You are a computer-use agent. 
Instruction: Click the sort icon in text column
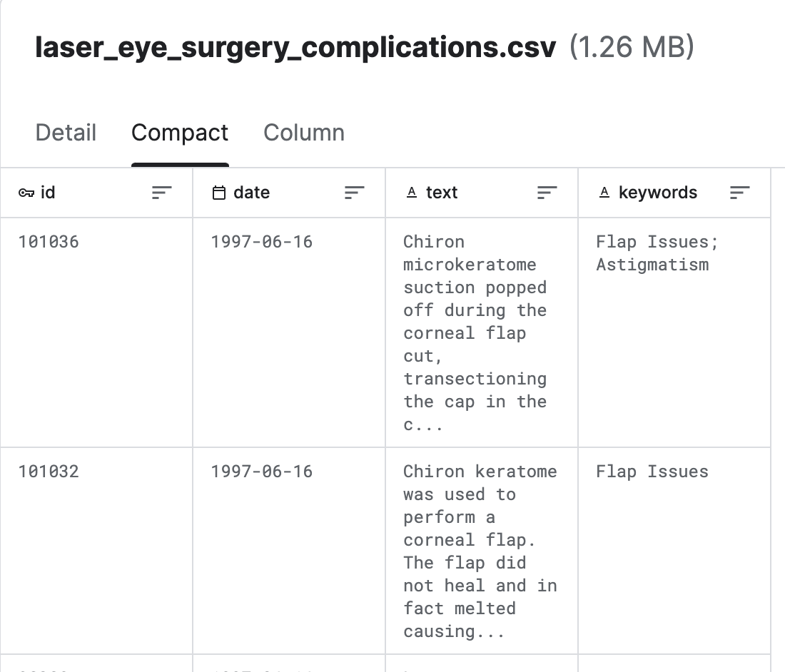click(547, 193)
